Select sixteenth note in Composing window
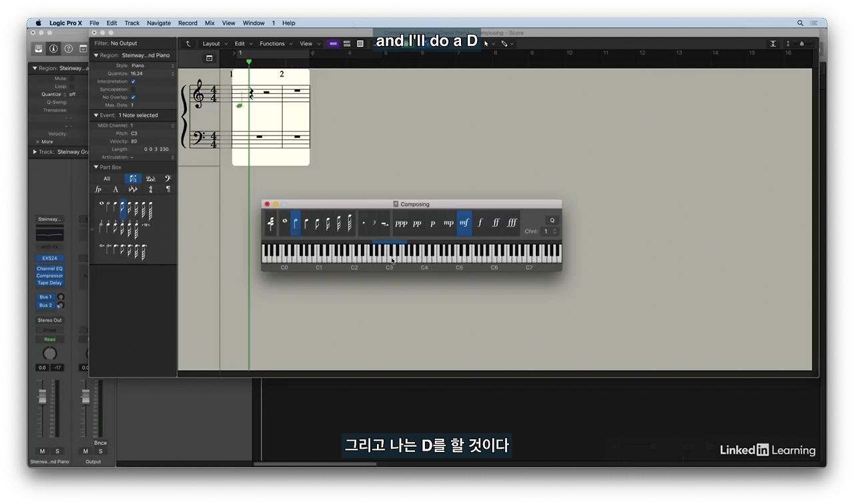The height and width of the screenshot is (504, 854). [328, 223]
